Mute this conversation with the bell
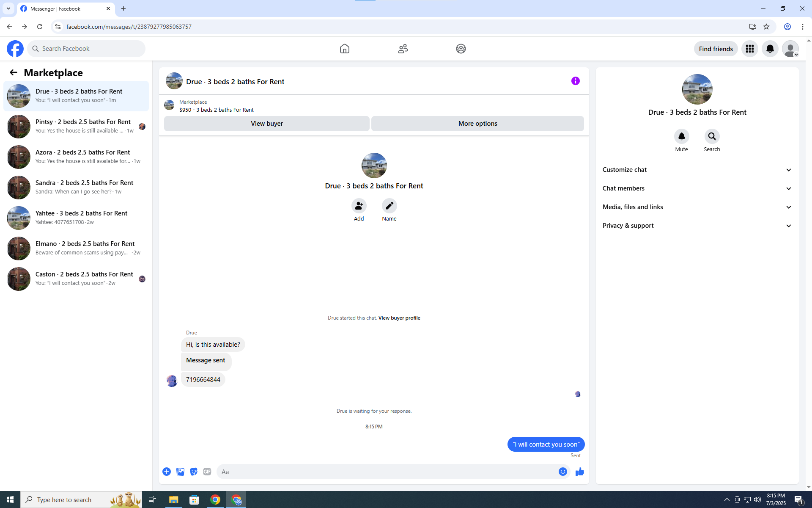Image resolution: width=812 pixels, height=508 pixels. click(x=681, y=136)
